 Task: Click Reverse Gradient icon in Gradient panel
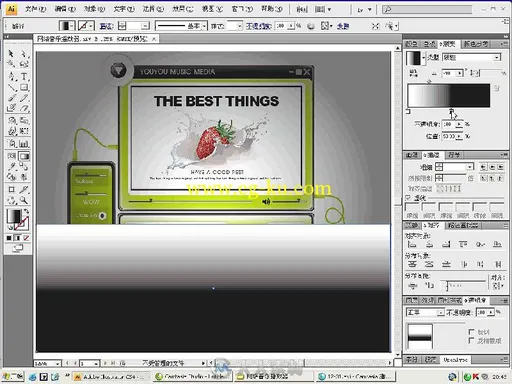pyautogui.click(x=413, y=73)
